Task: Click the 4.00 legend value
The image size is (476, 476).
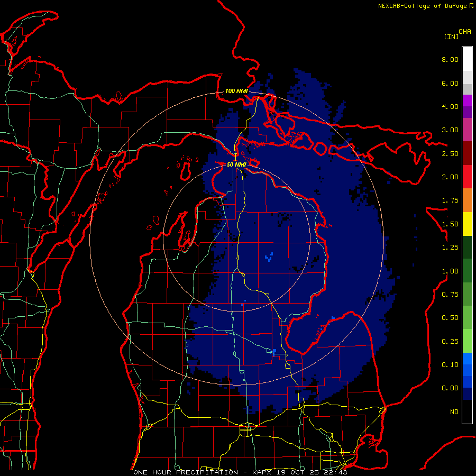Action: click(x=450, y=106)
